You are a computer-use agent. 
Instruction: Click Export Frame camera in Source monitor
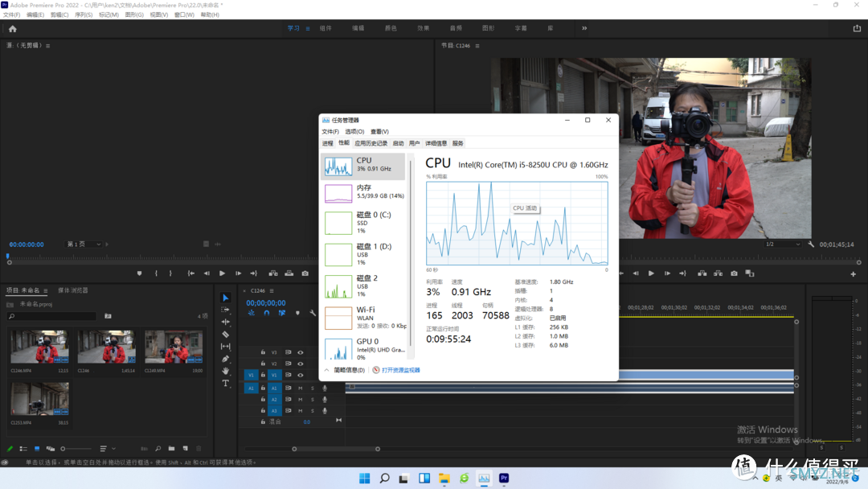305,273
